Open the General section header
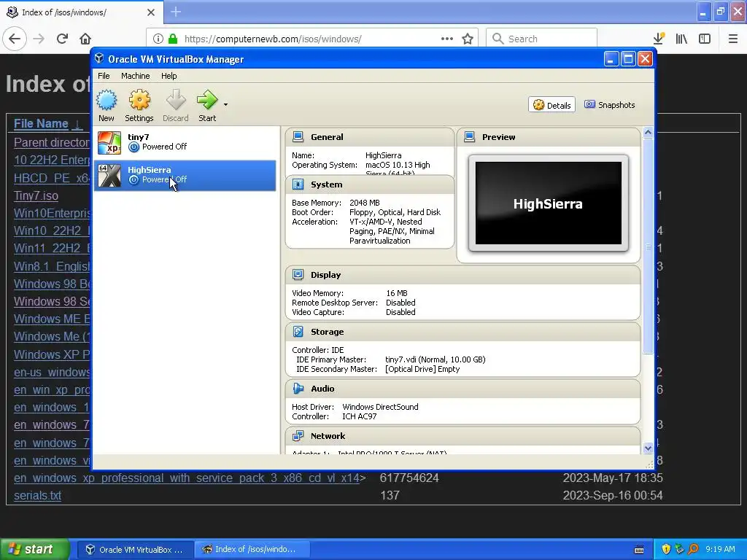This screenshot has width=747, height=560. tap(370, 137)
